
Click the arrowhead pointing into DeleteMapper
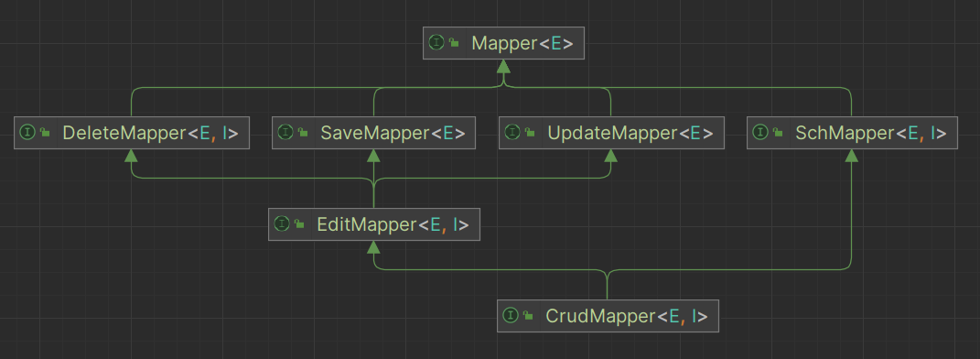click(131, 157)
